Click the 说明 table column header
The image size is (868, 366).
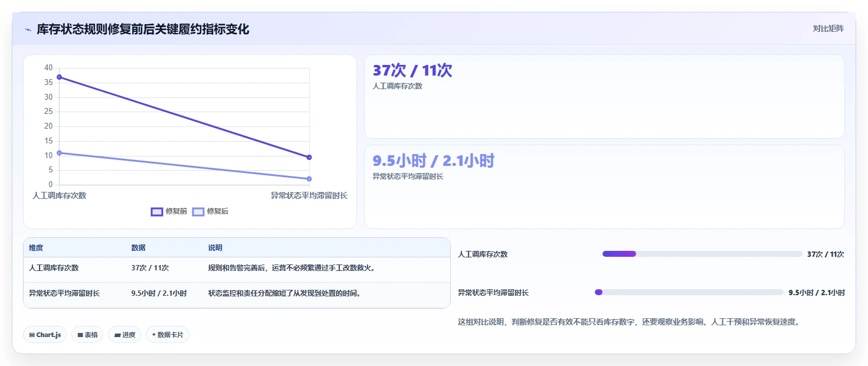[215, 248]
